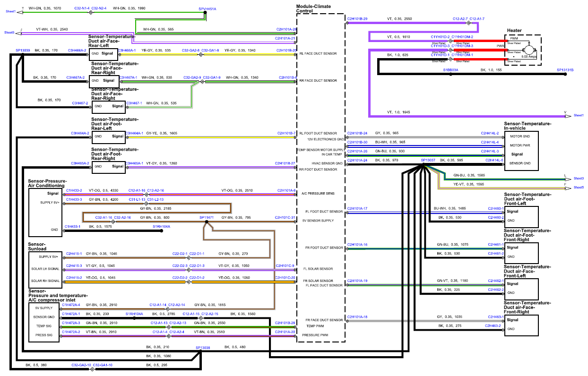This screenshot has height=376, width=588.
Task: Follow the Sheet3 link beside terminal L
Action: [x=579, y=178]
